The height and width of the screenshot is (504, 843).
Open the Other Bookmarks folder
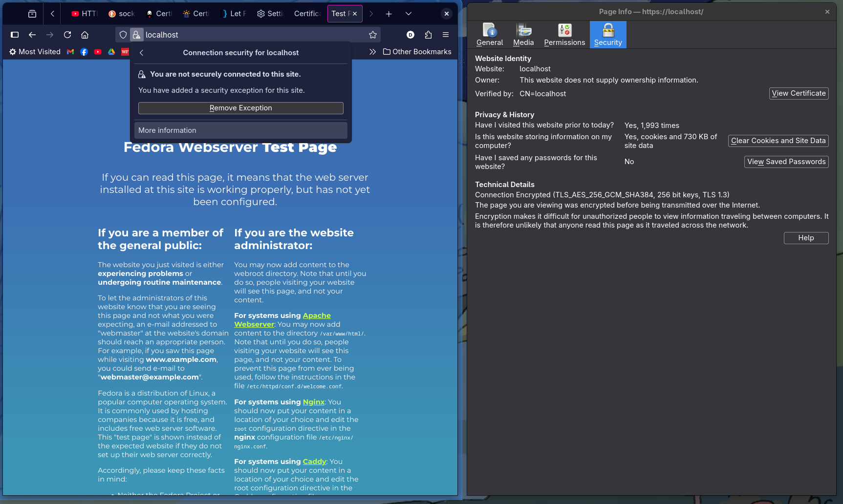pyautogui.click(x=417, y=52)
